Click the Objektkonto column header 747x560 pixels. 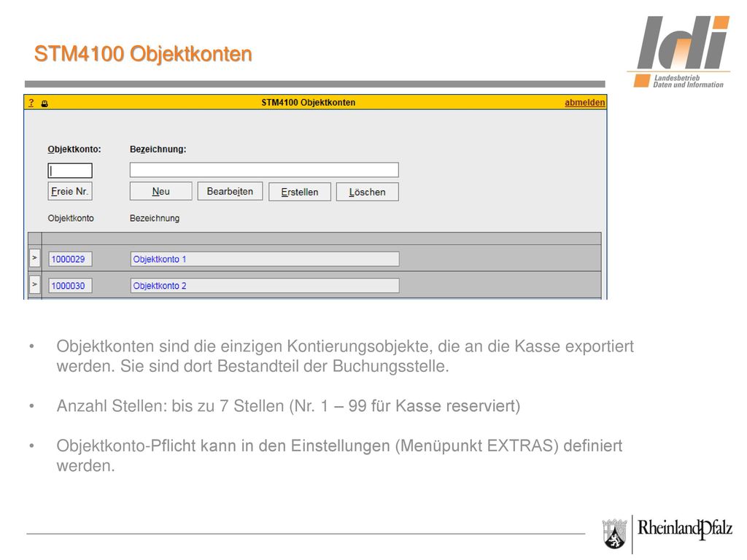pos(71,218)
